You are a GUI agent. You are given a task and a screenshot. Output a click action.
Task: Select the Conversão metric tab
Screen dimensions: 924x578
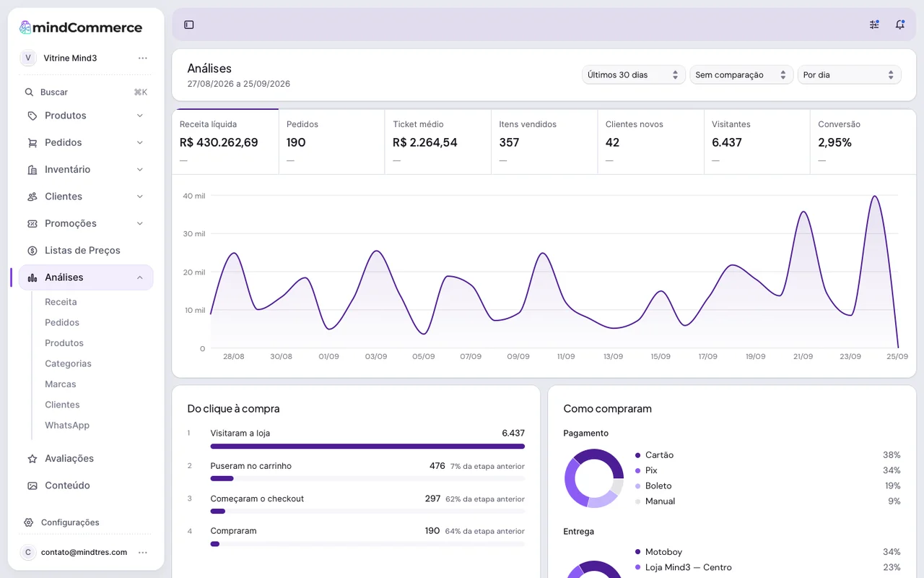(863, 142)
